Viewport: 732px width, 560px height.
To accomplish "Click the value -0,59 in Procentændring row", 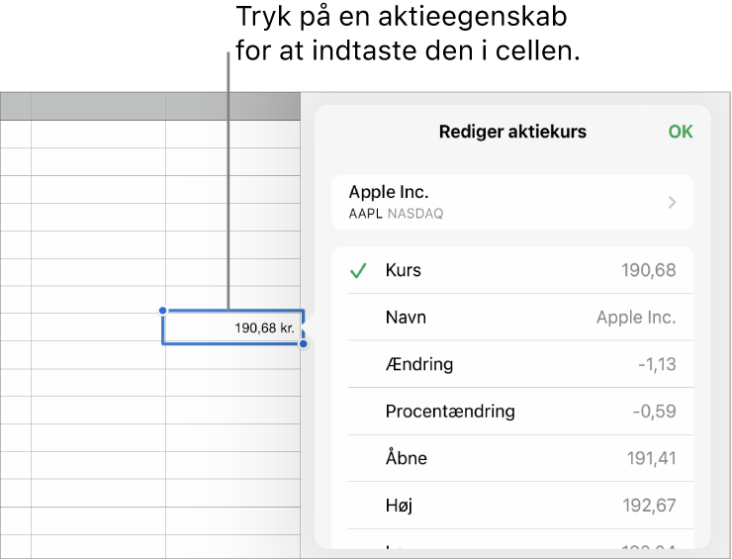I will (654, 412).
